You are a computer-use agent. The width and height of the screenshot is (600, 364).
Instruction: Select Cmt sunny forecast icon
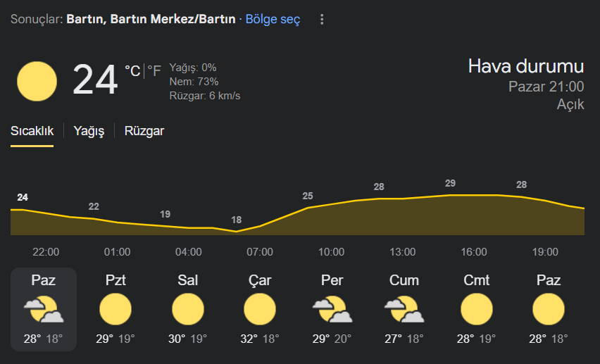click(476, 309)
